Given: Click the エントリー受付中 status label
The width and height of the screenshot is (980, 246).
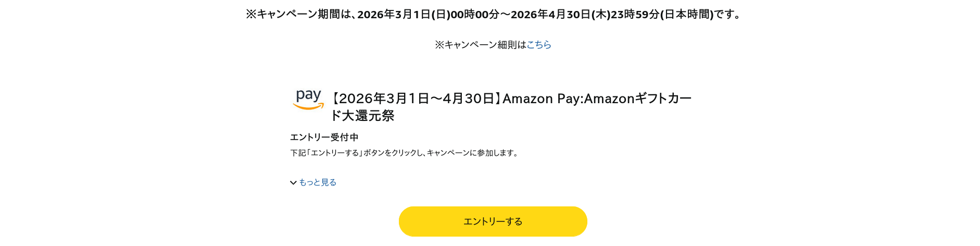Looking at the screenshot, I should (324, 137).
